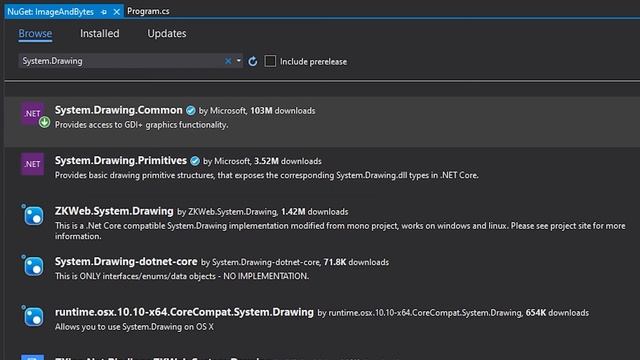Click the System.Drawing.Common .NET package icon
640x360 pixels.
click(32, 113)
